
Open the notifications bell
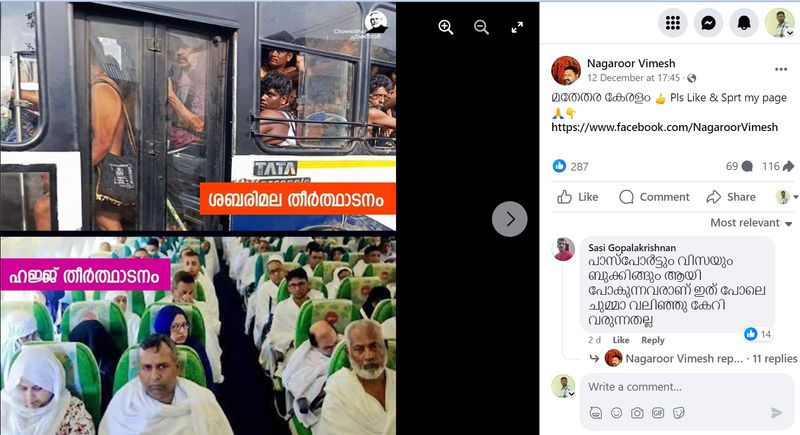[x=744, y=23]
